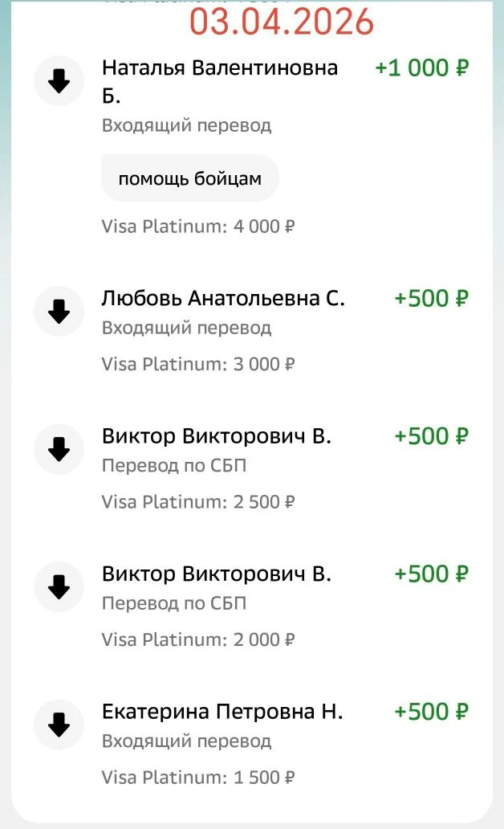Screen dimensions: 504x829
Task: Select the Visa Platinum: 4 000 ₽ balance line
Action: (198, 227)
